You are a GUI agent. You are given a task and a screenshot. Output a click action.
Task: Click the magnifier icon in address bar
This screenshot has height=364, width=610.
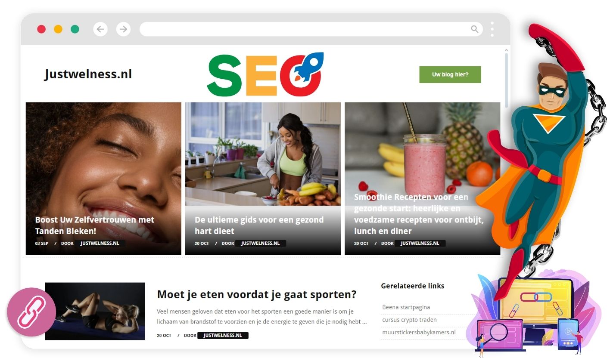[474, 29]
